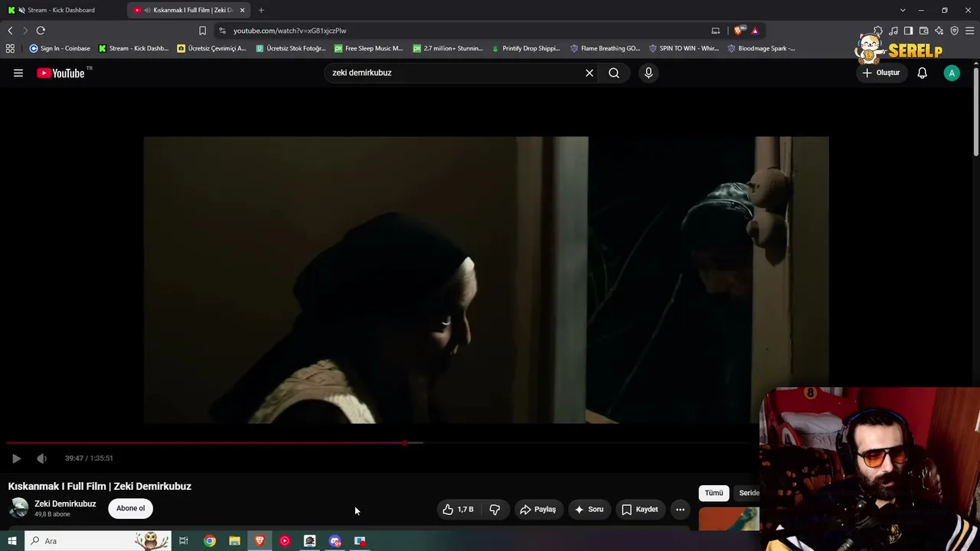Bookmark this page in the address bar

202,31
